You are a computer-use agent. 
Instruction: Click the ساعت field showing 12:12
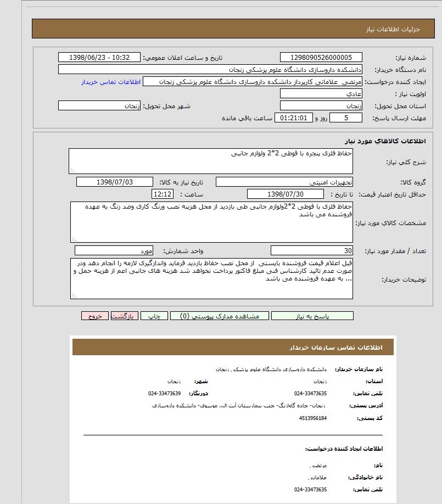click(163, 194)
